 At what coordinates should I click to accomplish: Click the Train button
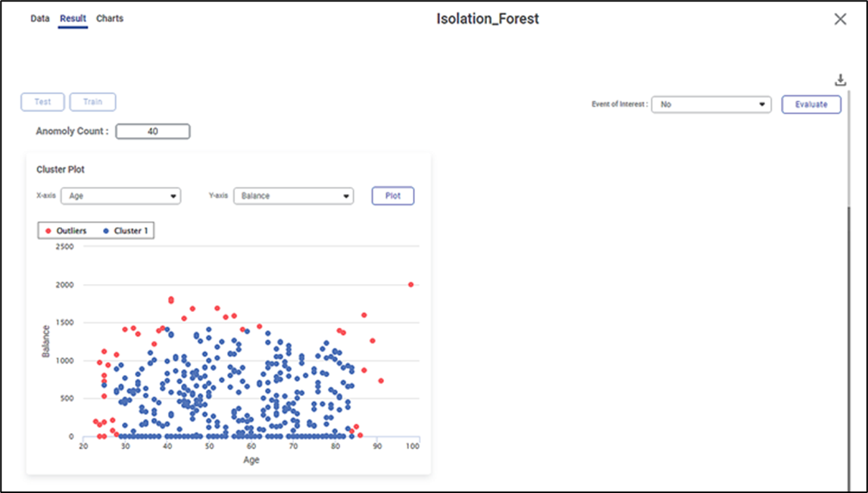click(x=92, y=101)
